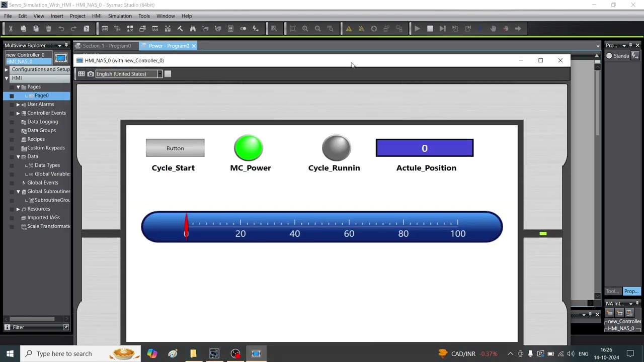Click the Undo arrow icon
This screenshot has height=362, width=644.
61,29
